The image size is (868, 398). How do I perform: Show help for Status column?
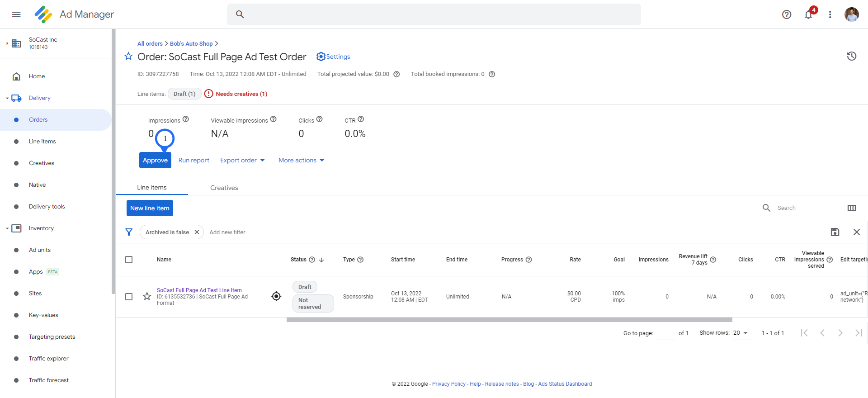(x=312, y=260)
